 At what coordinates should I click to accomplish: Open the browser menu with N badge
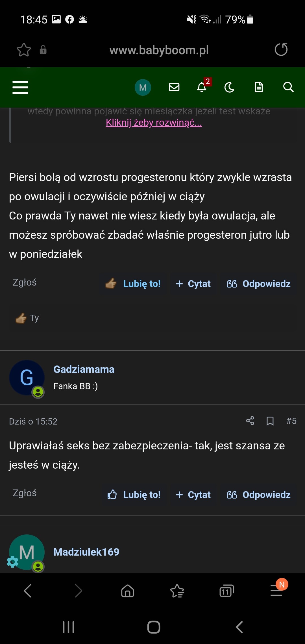tap(277, 590)
